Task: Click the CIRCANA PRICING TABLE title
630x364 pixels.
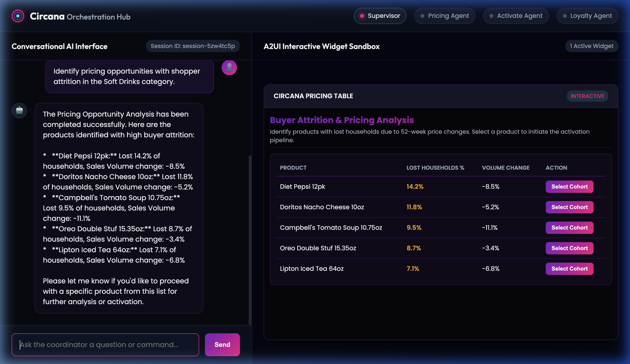Action: coord(313,96)
